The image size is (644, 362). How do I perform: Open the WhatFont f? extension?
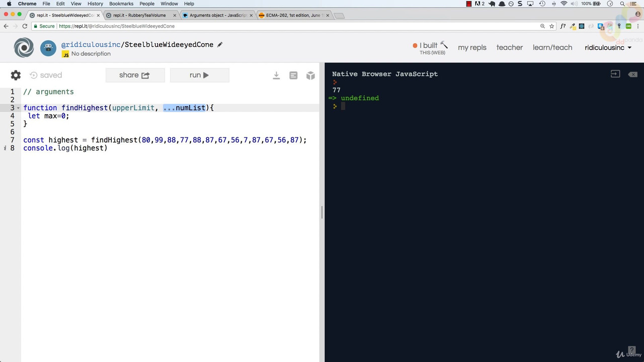point(563,26)
